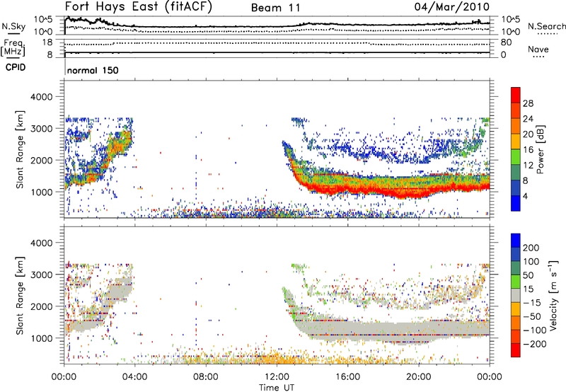Click the gray band of Velocity colorbar
566x392 pixels.
tap(516, 295)
